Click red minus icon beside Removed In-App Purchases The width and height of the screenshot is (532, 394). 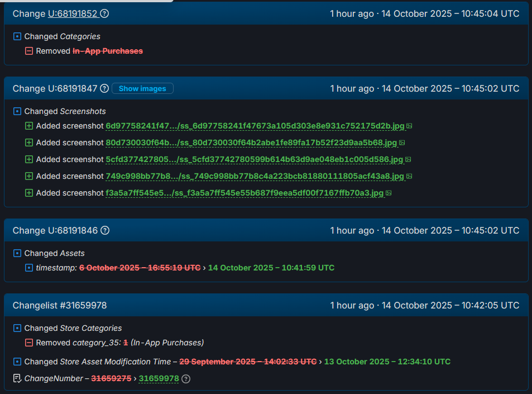(29, 51)
